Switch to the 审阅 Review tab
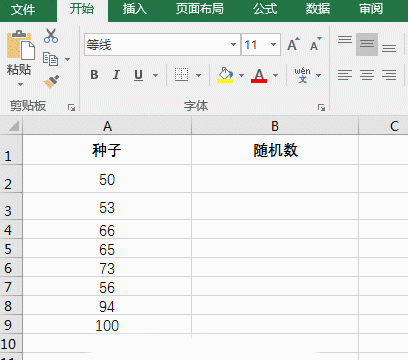Image resolution: width=408 pixels, height=360 pixels. click(x=371, y=9)
